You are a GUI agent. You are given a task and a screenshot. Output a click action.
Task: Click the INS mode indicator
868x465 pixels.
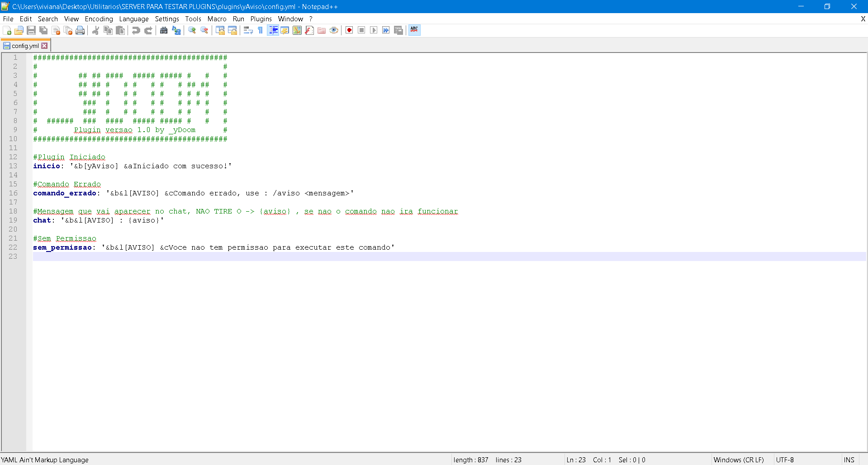point(849,460)
